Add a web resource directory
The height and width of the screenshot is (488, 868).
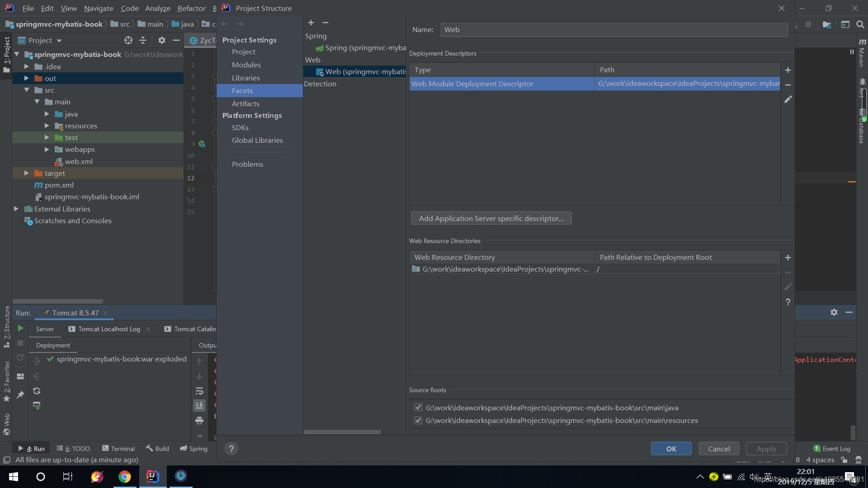[x=788, y=258]
